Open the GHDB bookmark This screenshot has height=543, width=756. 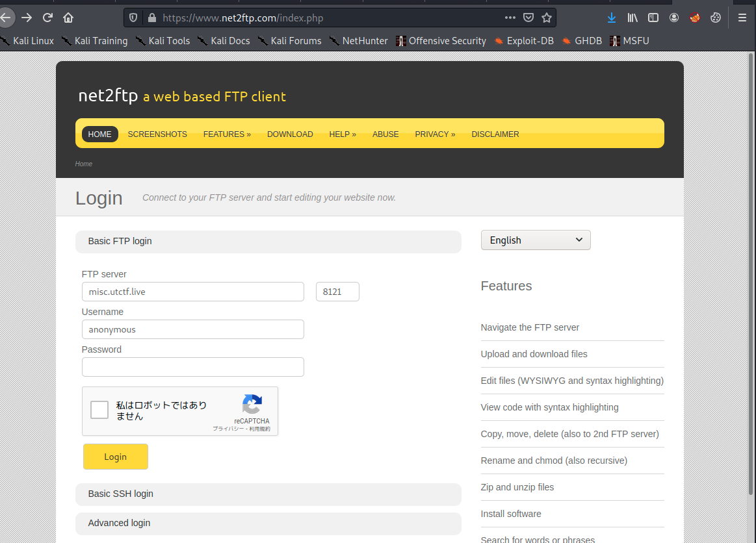click(x=582, y=41)
